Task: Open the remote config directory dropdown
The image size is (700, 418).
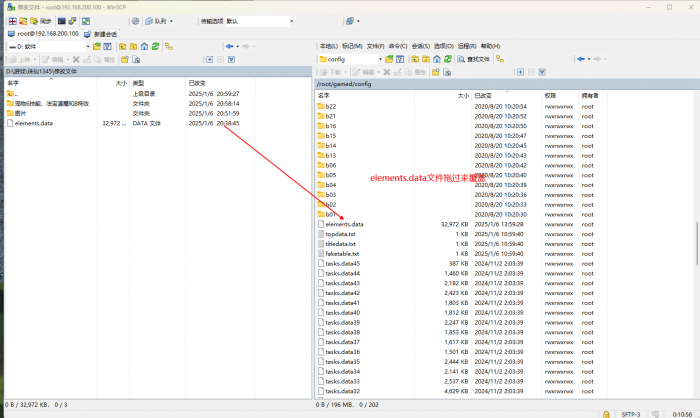Action: pyautogui.click(x=380, y=59)
